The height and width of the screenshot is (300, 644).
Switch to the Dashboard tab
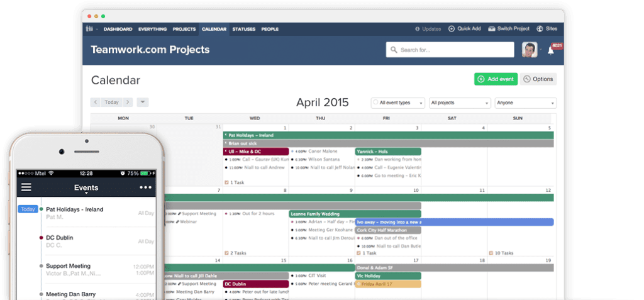[118, 29]
